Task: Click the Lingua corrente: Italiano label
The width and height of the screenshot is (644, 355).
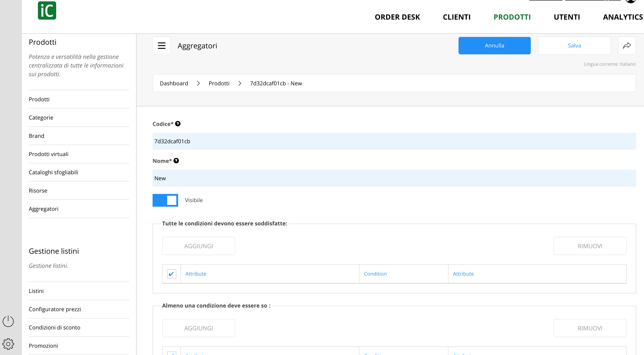Action: [610, 64]
